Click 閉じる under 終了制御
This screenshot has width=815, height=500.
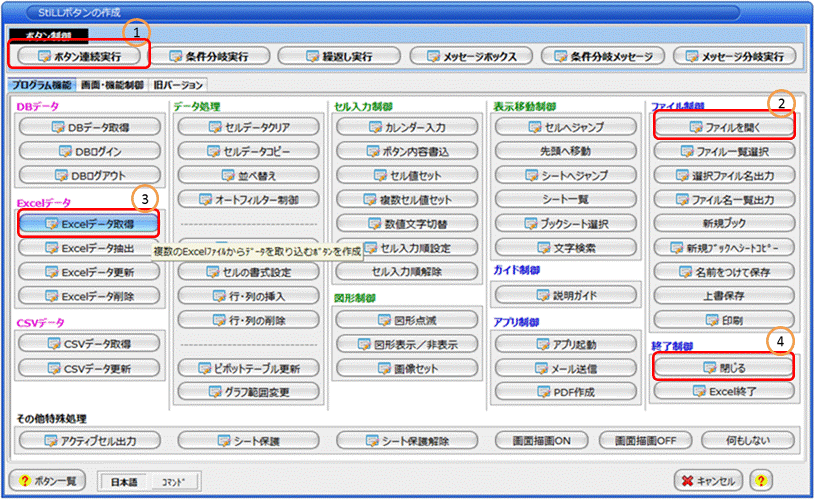coord(724,367)
